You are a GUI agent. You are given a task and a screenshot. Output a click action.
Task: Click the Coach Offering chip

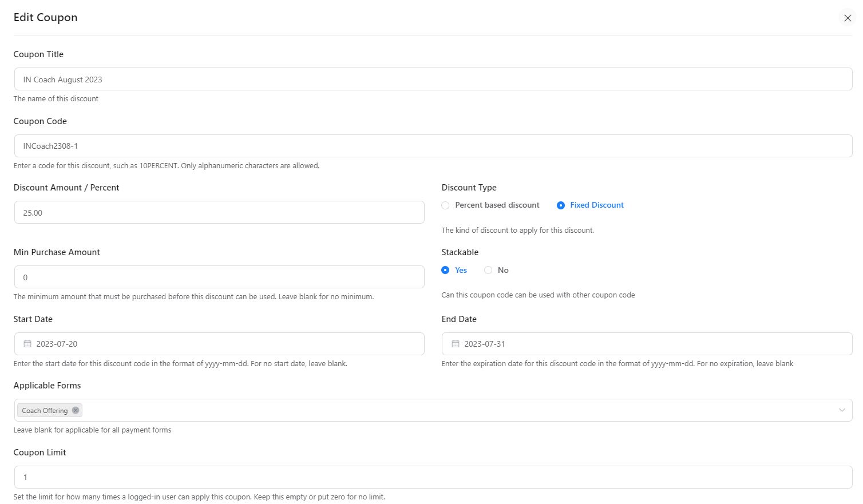[45, 410]
